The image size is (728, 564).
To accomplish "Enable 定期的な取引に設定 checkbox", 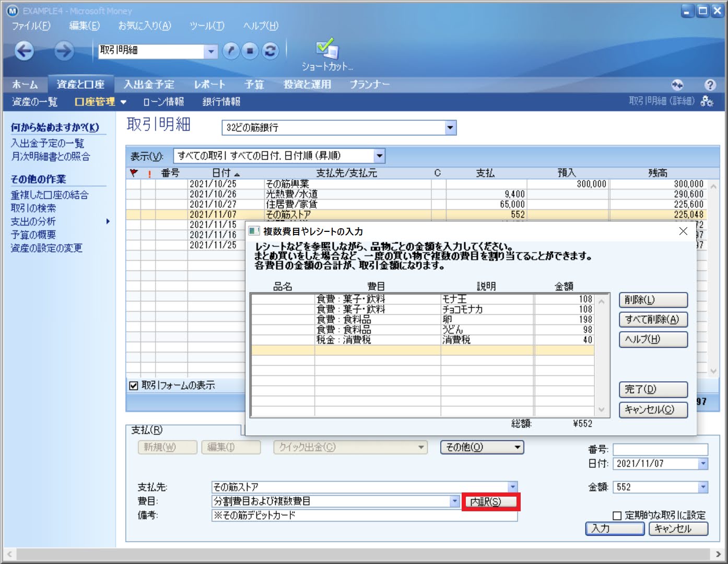I will pos(617,515).
